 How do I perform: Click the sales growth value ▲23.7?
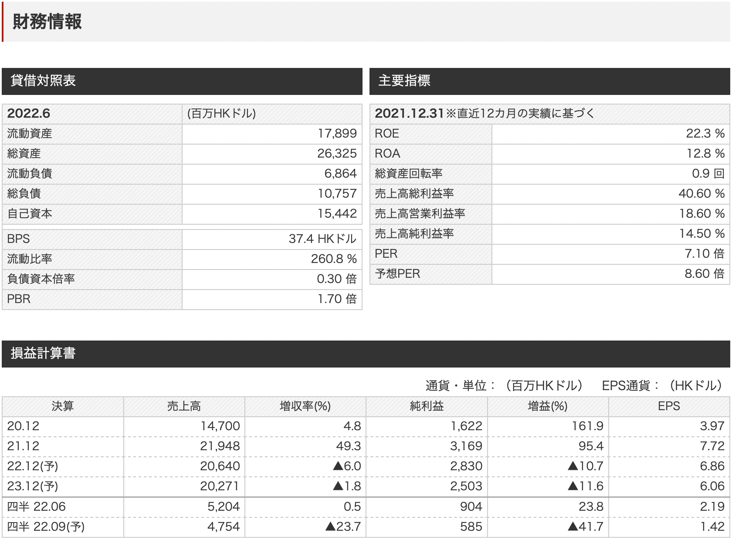coord(343,527)
